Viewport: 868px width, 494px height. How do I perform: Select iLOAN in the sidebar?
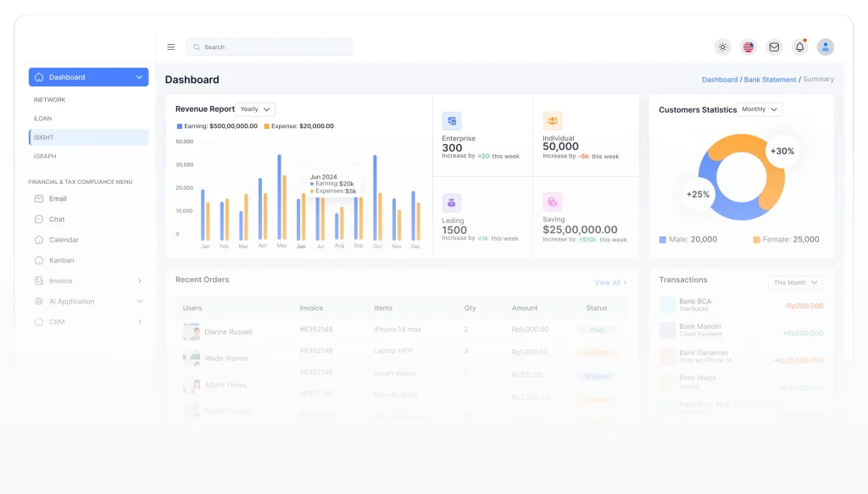[42, 119]
